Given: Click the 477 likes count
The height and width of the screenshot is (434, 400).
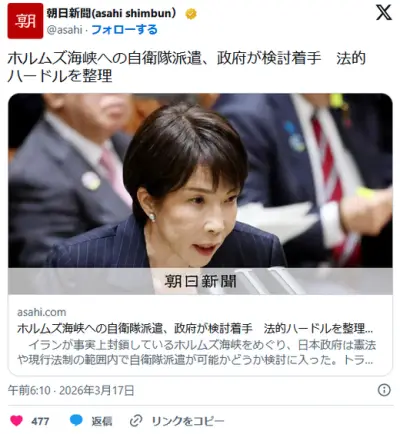Looking at the screenshot, I should coord(40,421).
